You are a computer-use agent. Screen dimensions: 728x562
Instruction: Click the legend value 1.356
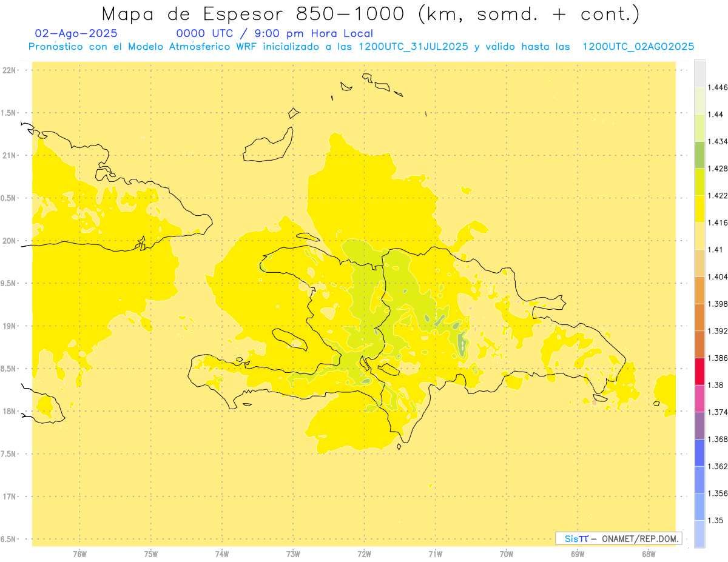pyautogui.click(x=718, y=493)
